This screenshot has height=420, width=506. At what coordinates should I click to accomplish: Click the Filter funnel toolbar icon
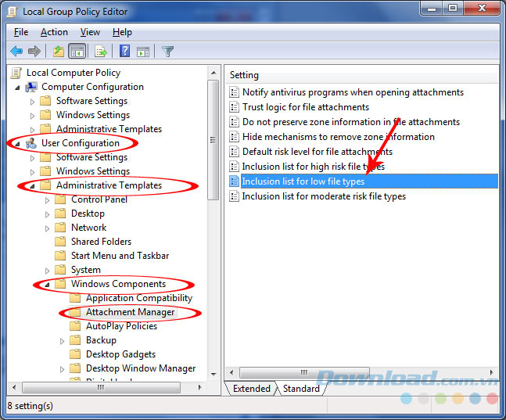pyautogui.click(x=167, y=51)
